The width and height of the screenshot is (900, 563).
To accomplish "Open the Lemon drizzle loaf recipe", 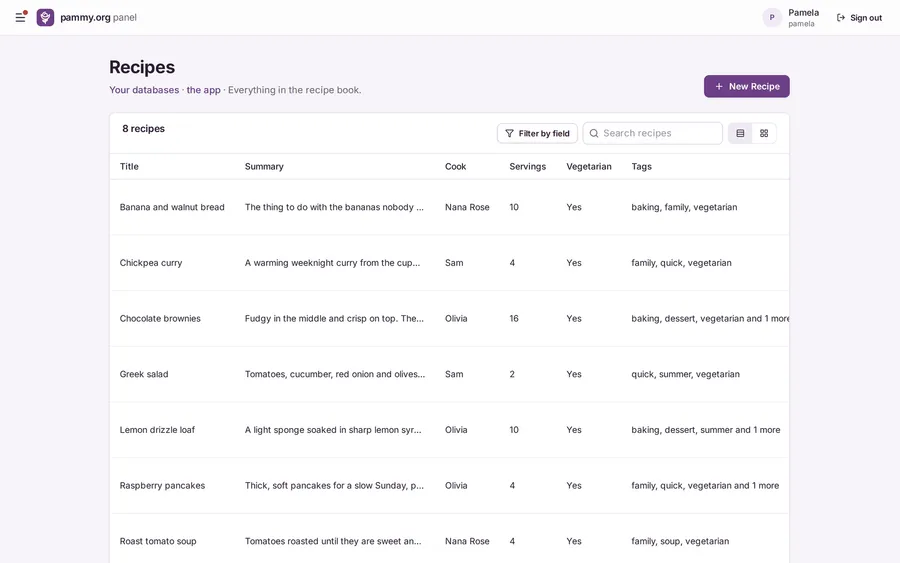I will (157, 430).
